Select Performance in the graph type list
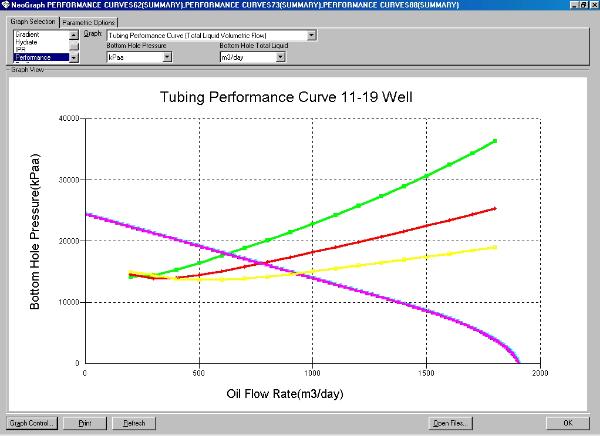The image size is (600, 436). pos(40,58)
